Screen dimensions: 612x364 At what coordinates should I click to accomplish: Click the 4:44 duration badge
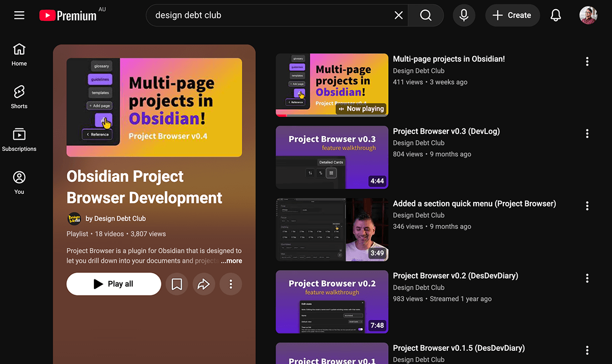[377, 181]
